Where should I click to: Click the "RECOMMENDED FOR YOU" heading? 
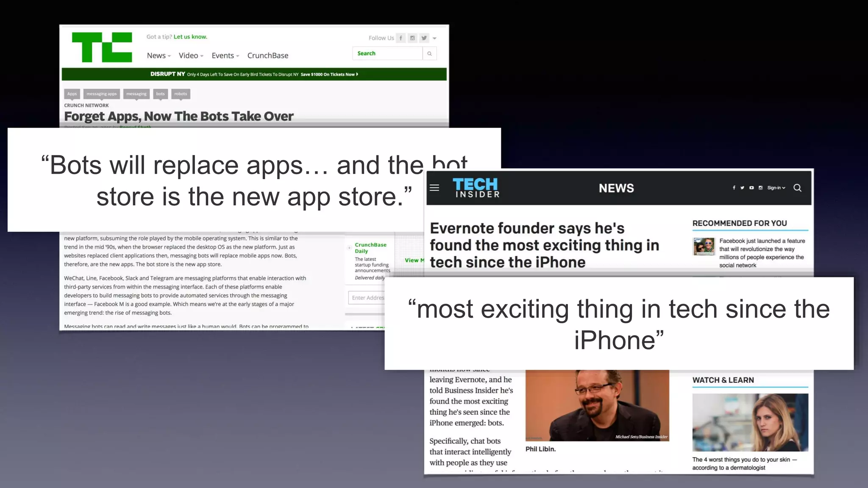740,223
